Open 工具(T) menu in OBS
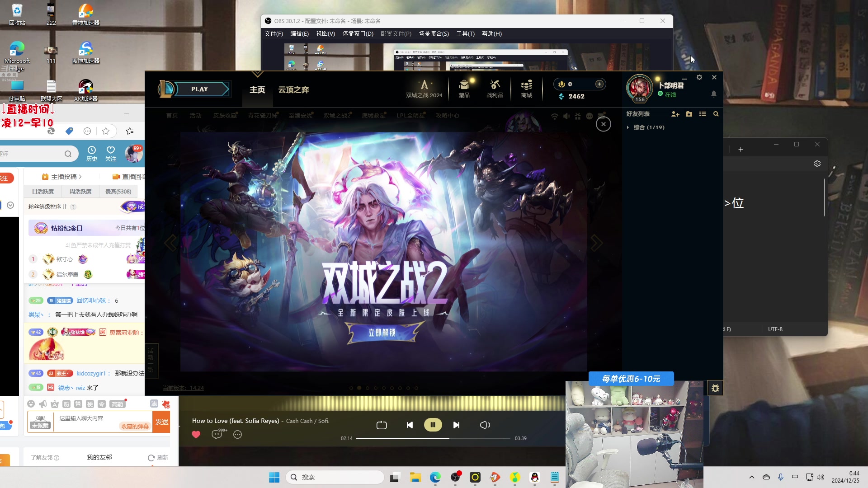Screen dimensions: 868x488 pyautogui.click(x=465, y=33)
